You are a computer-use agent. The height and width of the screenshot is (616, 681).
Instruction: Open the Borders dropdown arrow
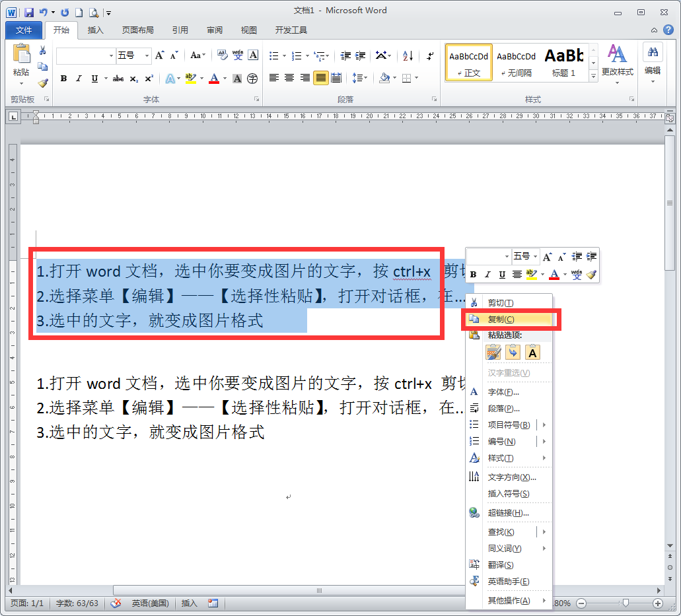tap(417, 78)
